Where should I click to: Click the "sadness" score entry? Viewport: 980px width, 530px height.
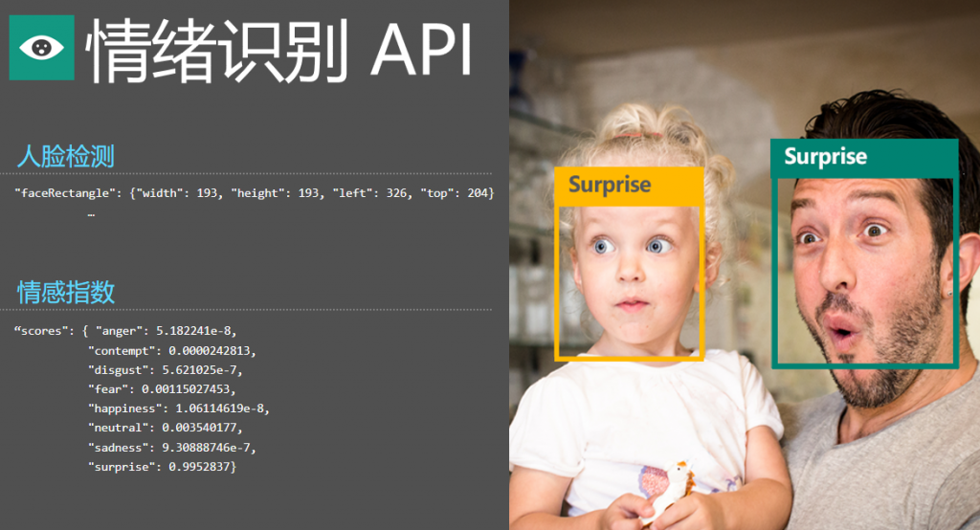coord(171,447)
